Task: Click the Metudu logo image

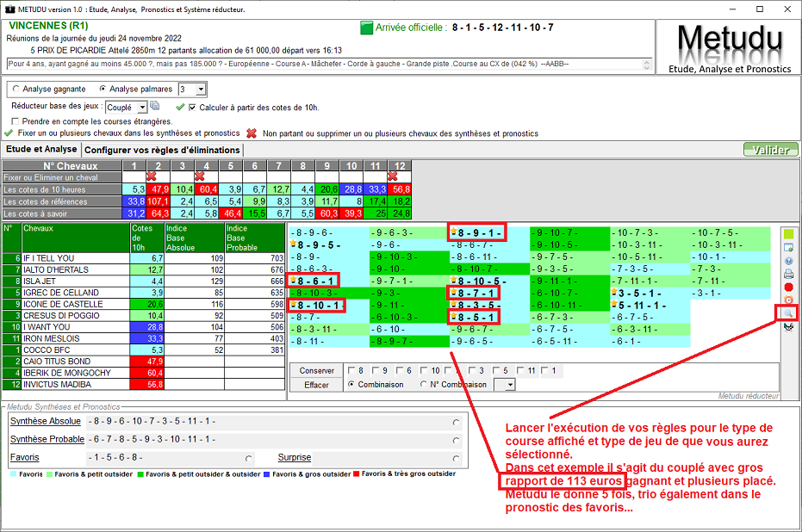Action: 730,46
